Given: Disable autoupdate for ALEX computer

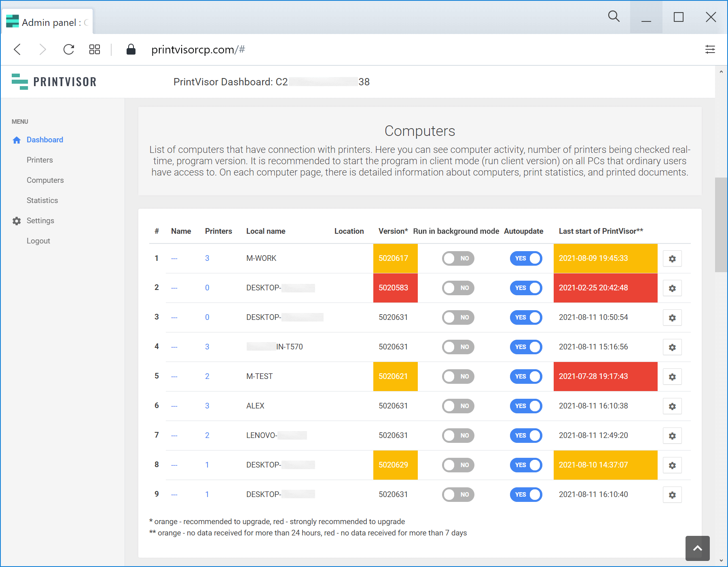Looking at the screenshot, I should (x=526, y=406).
